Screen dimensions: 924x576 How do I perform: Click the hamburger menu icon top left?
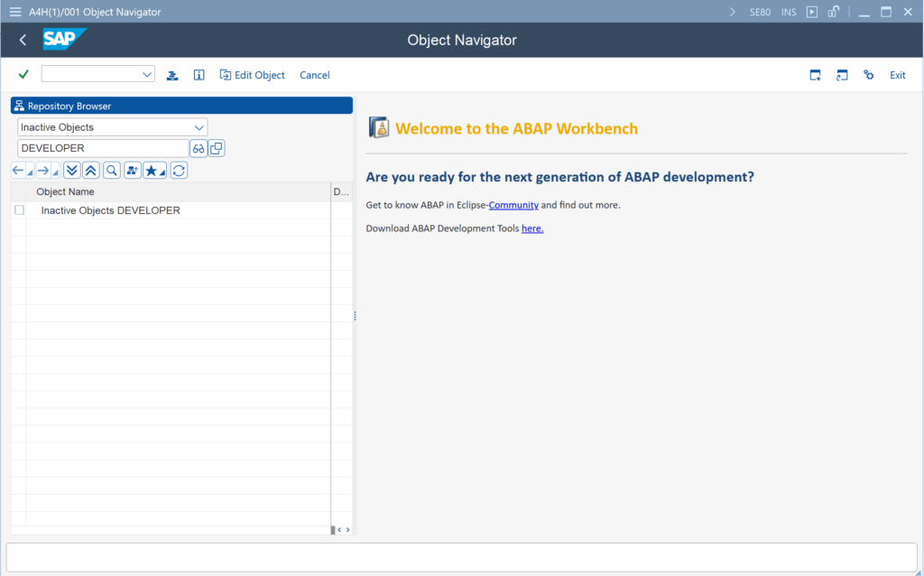(x=14, y=11)
